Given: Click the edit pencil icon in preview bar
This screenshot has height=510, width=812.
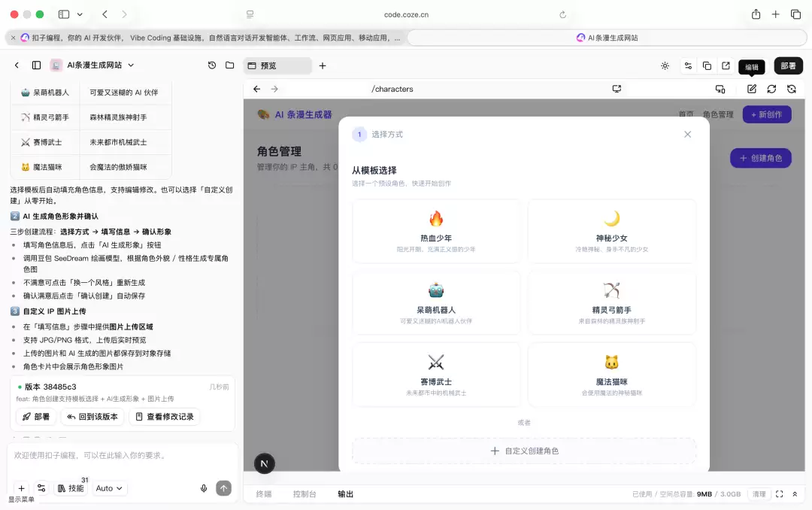Looking at the screenshot, I should click(751, 90).
